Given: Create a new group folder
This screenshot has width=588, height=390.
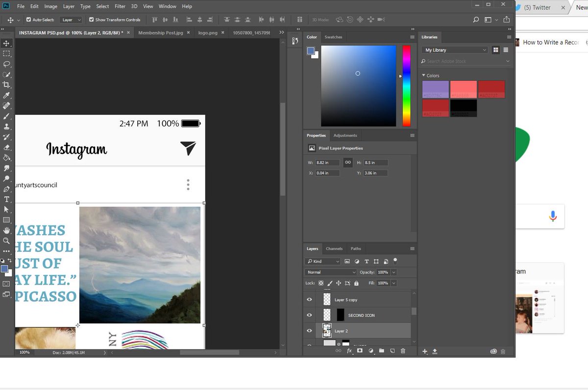Looking at the screenshot, I should 381,351.
